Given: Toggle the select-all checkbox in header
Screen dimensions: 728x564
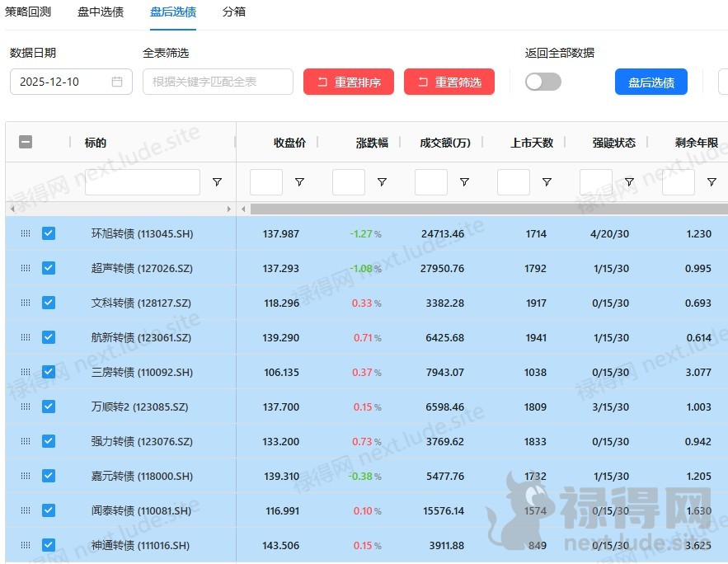Looking at the screenshot, I should click(26, 142).
